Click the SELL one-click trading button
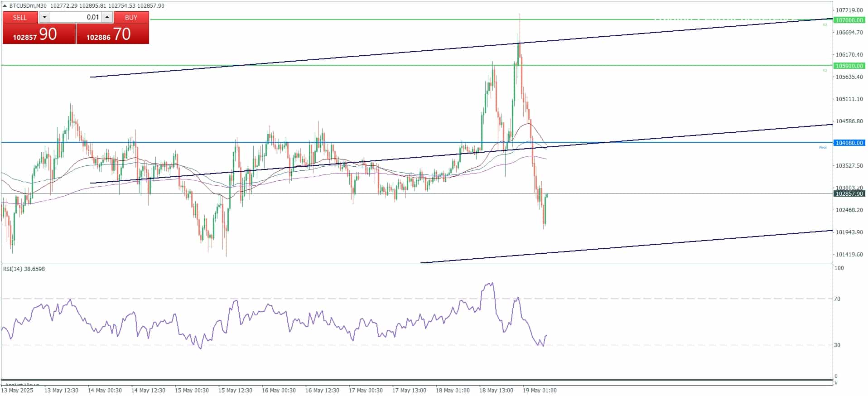Image resolution: width=868 pixels, height=396 pixels. [20, 17]
